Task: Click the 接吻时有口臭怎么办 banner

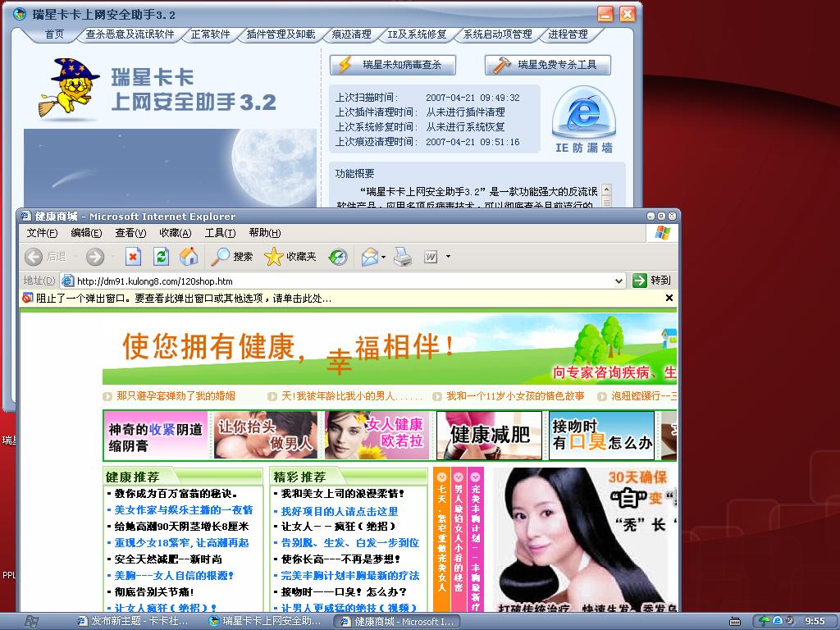Action: tap(601, 436)
